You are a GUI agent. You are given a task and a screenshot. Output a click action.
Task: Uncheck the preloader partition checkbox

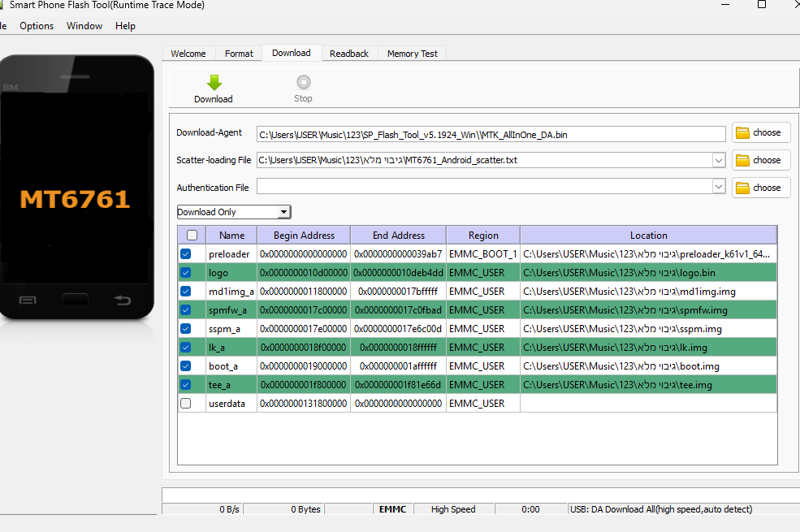tap(186, 254)
